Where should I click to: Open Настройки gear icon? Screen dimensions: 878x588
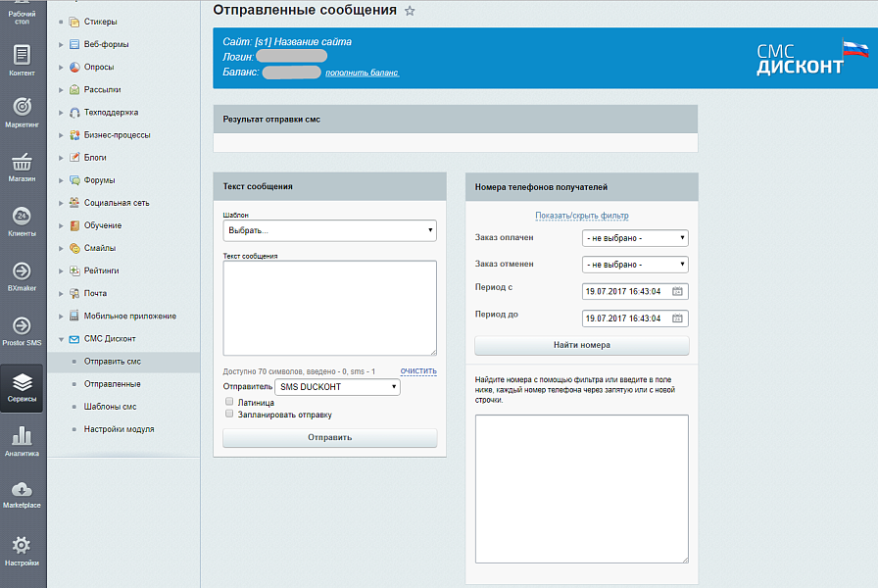[x=22, y=550]
